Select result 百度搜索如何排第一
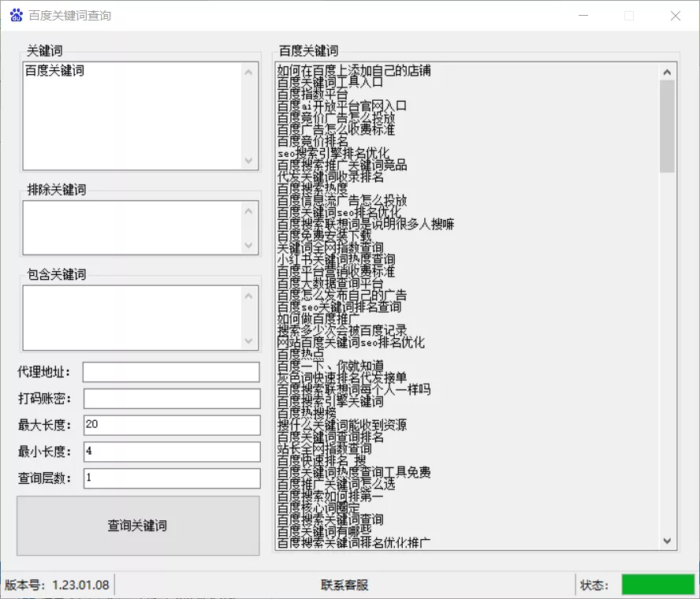Image resolution: width=700 pixels, height=599 pixels. pyautogui.click(x=330, y=496)
